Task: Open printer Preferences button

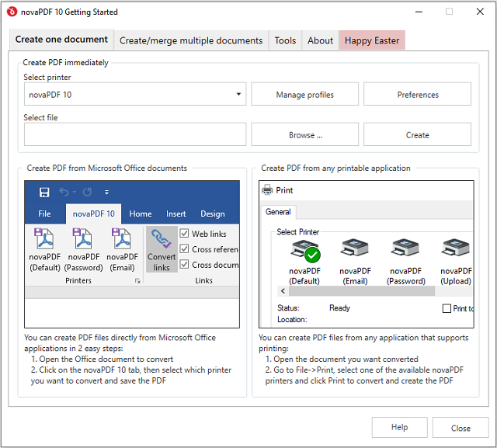Action: (418, 95)
